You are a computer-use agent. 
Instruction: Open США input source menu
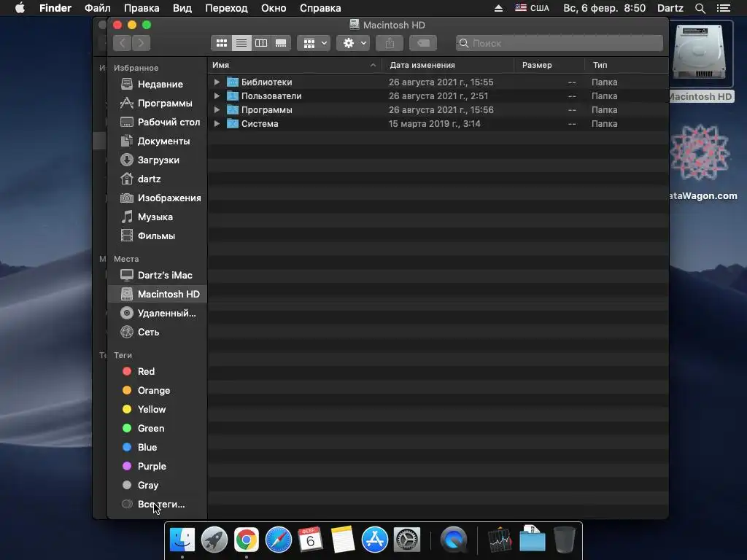[x=532, y=8]
